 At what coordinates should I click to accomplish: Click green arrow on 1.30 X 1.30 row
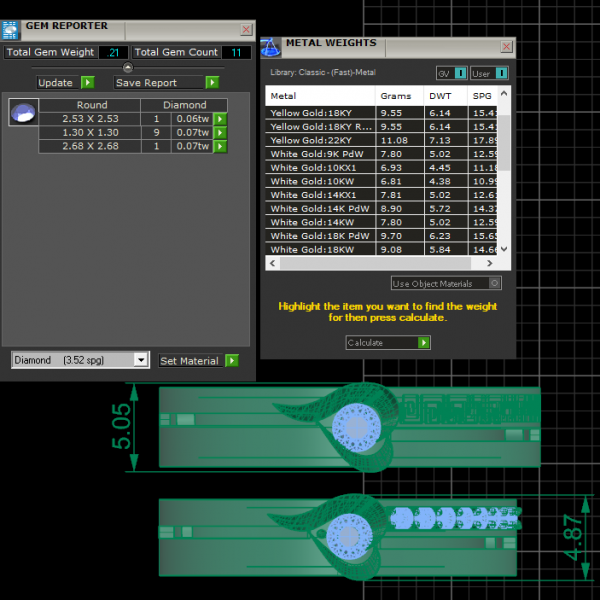click(x=220, y=133)
